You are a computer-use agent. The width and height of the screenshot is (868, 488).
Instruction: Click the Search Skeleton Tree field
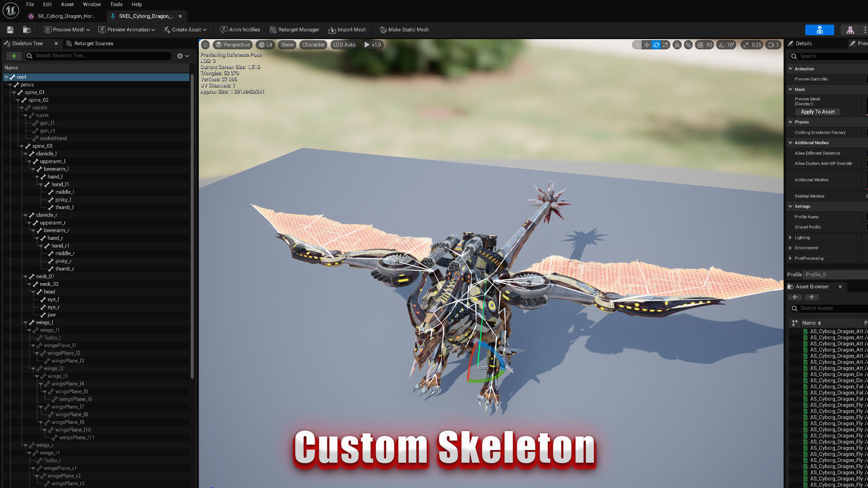(x=99, y=56)
